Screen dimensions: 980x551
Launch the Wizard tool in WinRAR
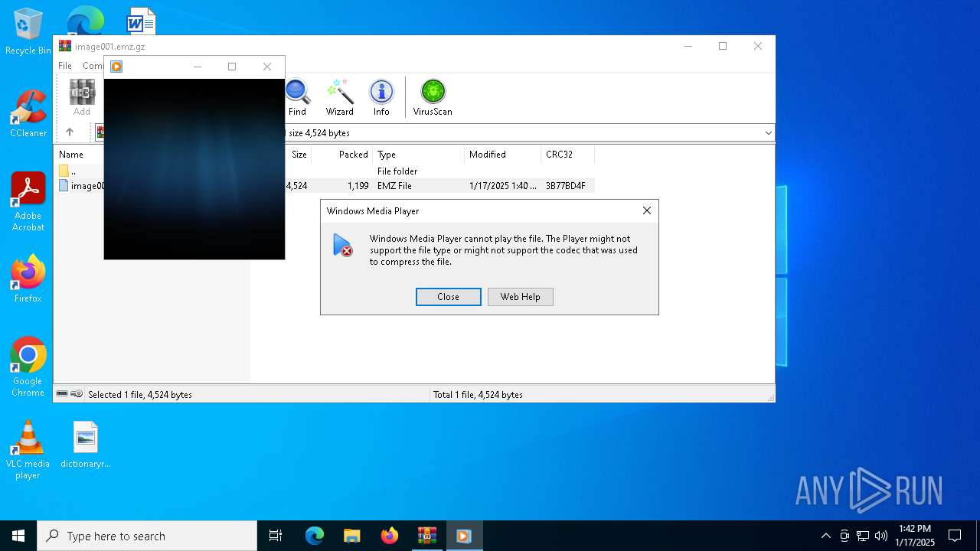(x=339, y=98)
